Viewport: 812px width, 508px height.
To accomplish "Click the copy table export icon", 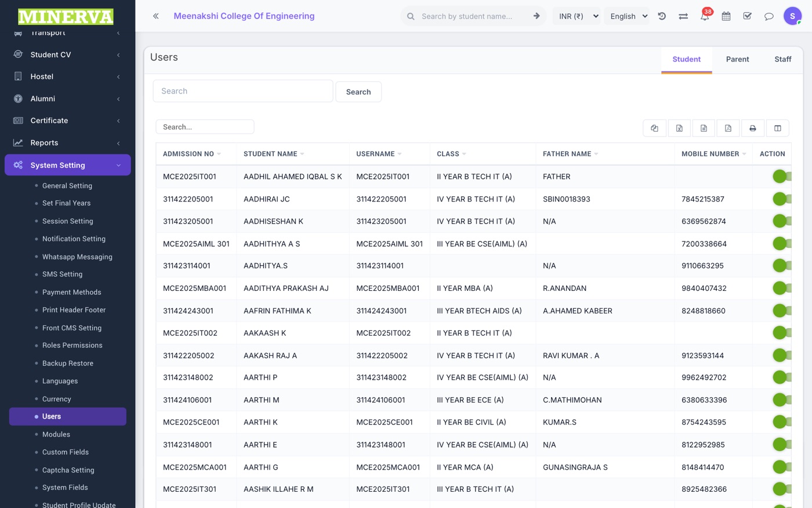I will coord(654,128).
